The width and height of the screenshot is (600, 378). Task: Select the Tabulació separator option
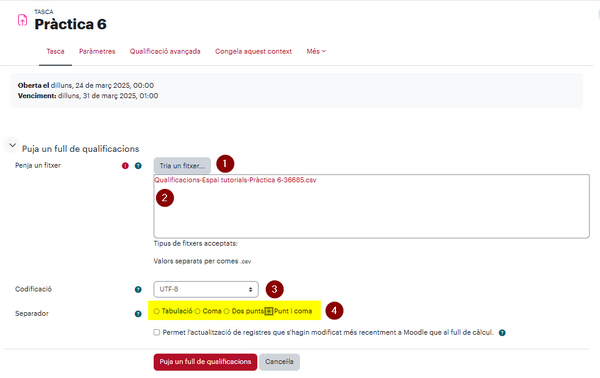tap(157, 311)
